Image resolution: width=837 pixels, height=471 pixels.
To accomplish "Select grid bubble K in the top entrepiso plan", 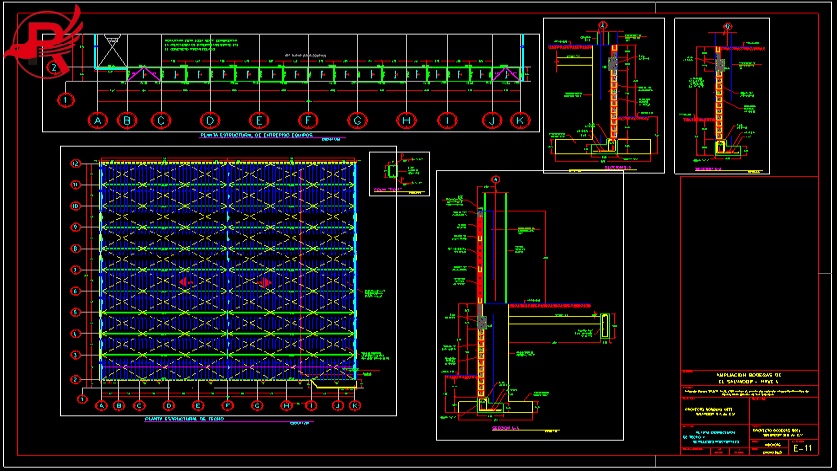I will pos(520,121).
